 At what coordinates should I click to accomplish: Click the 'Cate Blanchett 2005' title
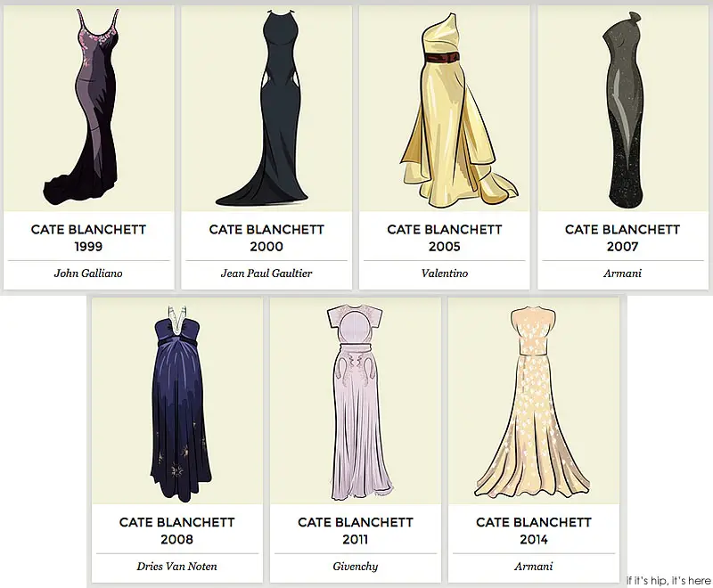coord(444,238)
